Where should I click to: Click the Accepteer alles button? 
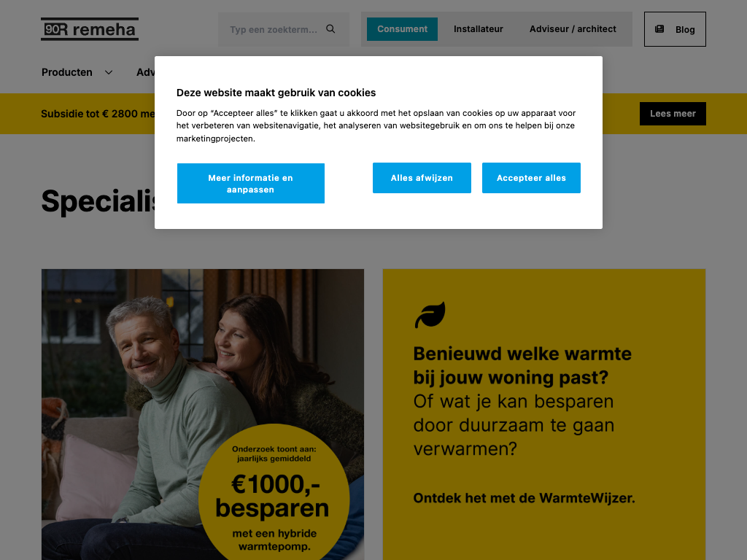coord(531,178)
